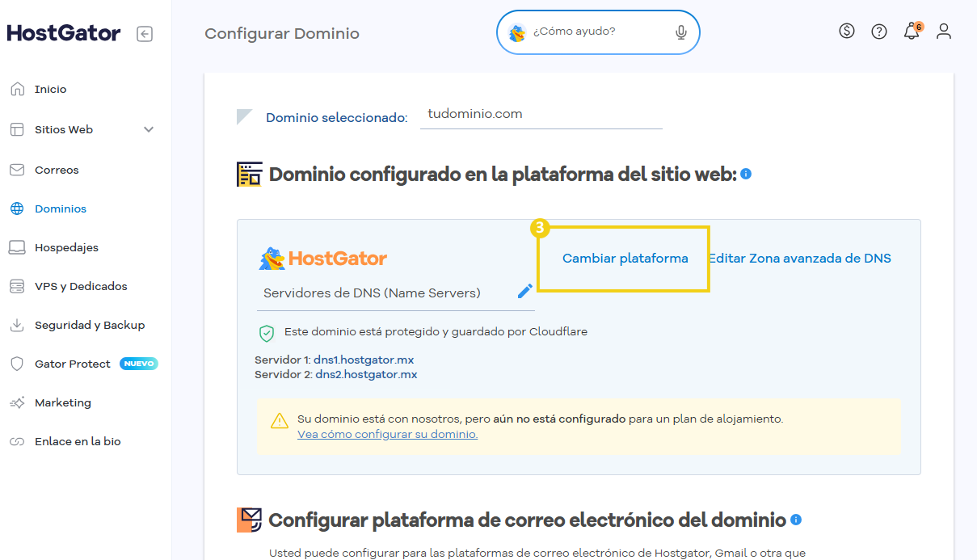Click the dns1.hostgator.mx server text
Screen dimensions: 977x560
pos(364,360)
